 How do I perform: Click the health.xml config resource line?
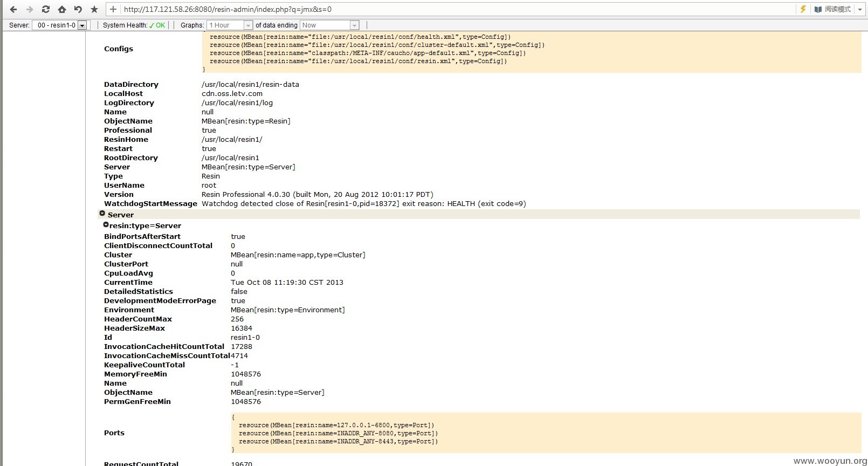(x=360, y=37)
